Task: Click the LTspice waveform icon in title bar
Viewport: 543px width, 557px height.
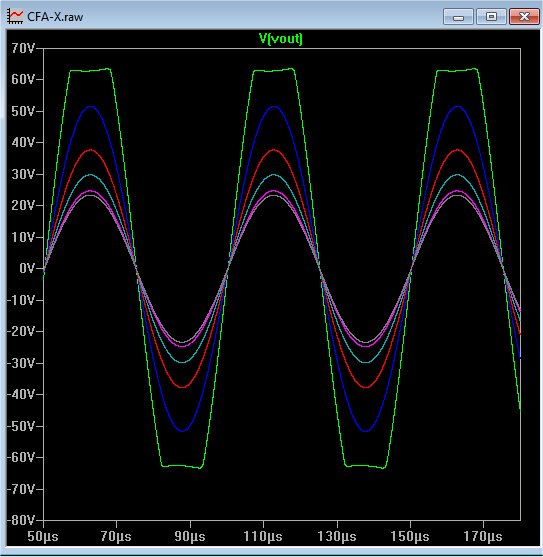Action: 15,16
